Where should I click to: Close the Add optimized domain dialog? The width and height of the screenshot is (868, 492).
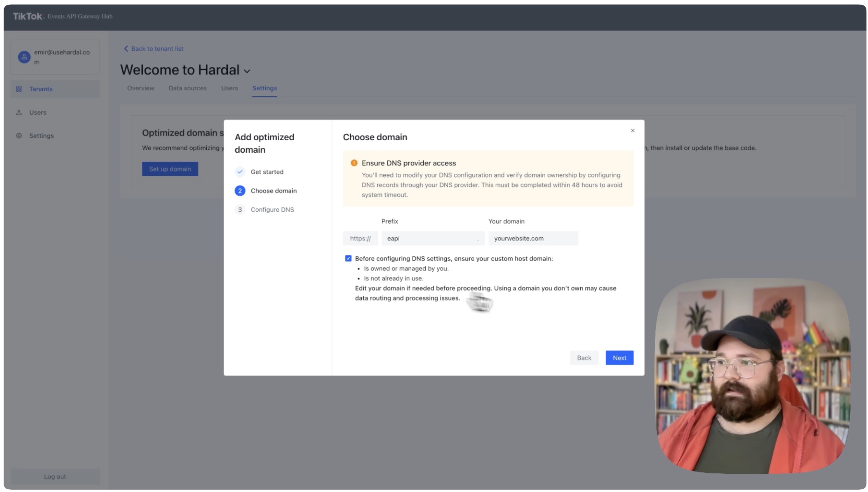click(x=632, y=130)
